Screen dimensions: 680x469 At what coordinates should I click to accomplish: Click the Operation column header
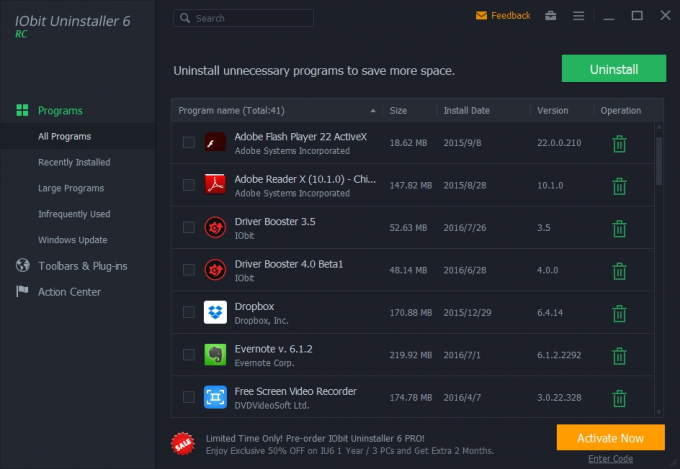[621, 111]
